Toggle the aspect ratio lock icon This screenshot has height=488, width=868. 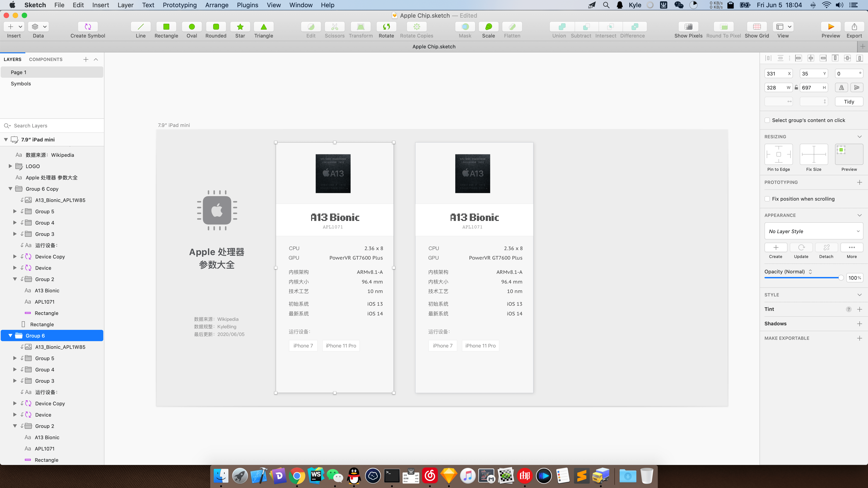pos(796,88)
